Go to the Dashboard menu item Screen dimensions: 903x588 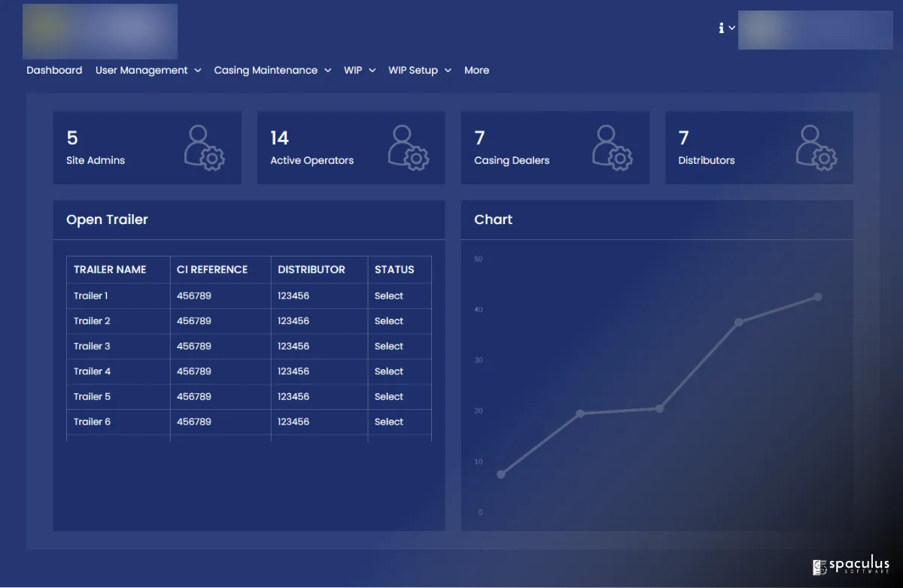pyautogui.click(x=54, y=70)
